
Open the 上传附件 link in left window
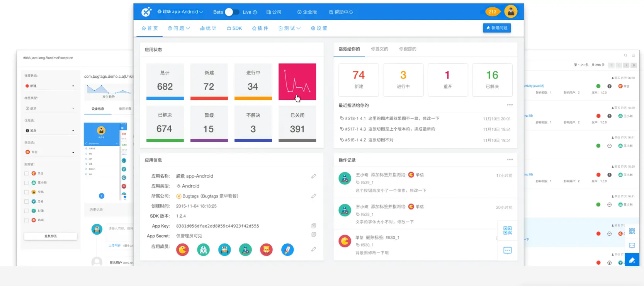pyautogui.click(x=115, y=245)
